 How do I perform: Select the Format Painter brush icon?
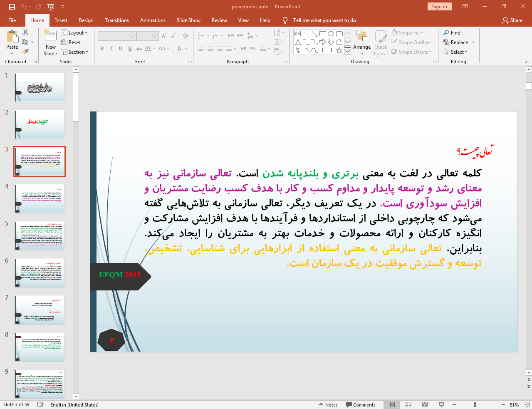click(25, 52)
